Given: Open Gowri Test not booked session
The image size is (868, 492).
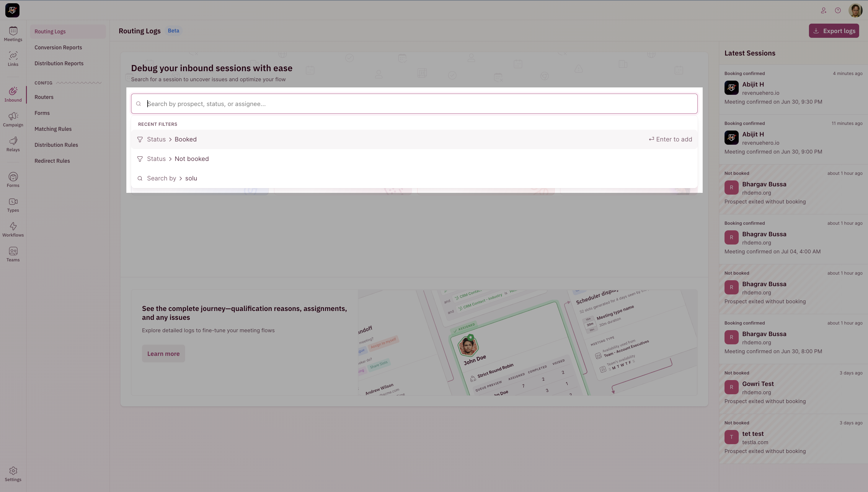Looking at the screenshot, I should click(793, 389).
